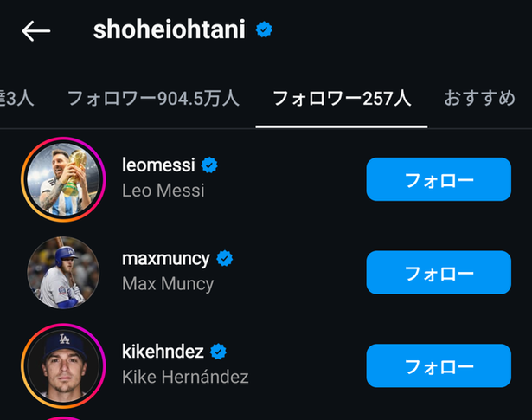Open Kike Hernández's story profile picture
This screenshot has height=420, width=532.
[63, 366]
